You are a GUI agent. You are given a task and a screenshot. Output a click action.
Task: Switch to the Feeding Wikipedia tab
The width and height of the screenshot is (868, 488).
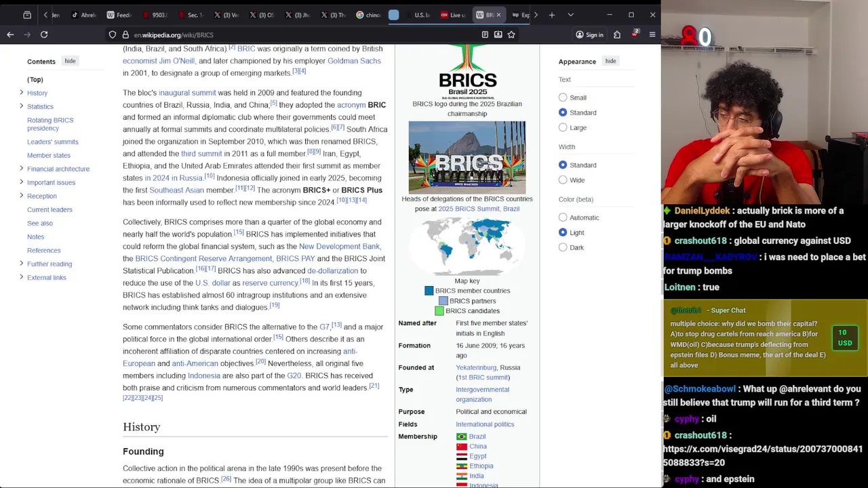(x=119, y=15)
